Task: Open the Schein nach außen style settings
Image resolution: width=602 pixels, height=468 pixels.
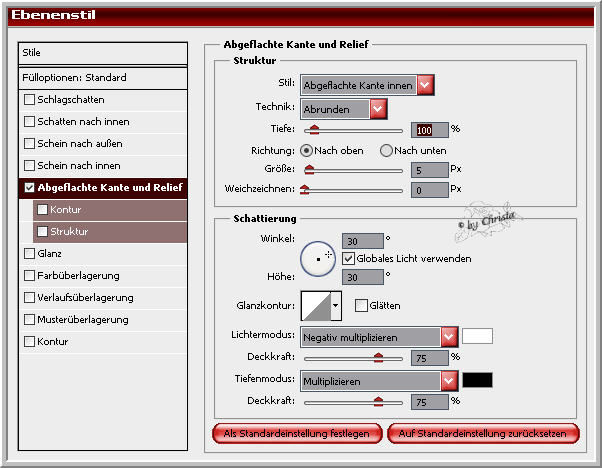Action: click(x=80, y=144)
